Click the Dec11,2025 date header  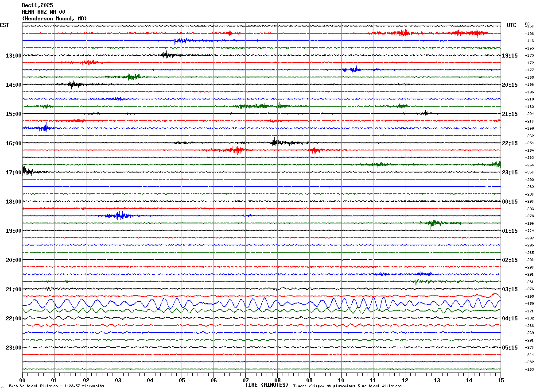click(37, 5)
